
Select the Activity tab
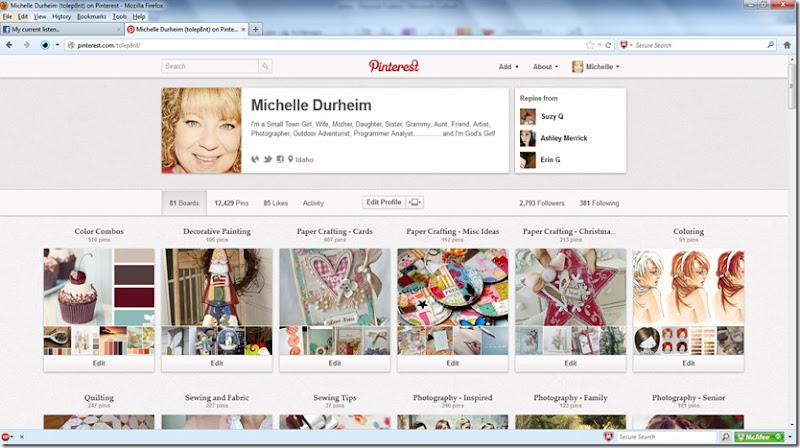[x=313, y=203]
